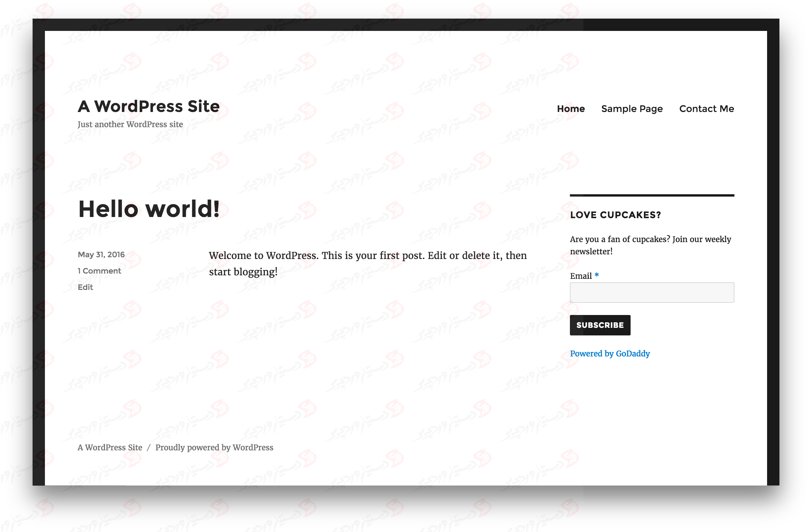812x532 pixels.
Task: Click the blue required asterisk beside Email
Action: click(597, 275)
